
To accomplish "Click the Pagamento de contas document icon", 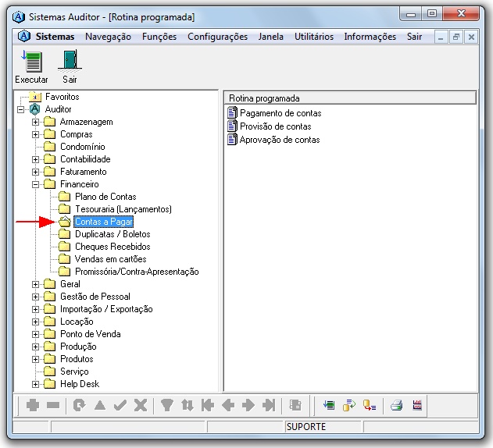I will click(x=232, y=113).
